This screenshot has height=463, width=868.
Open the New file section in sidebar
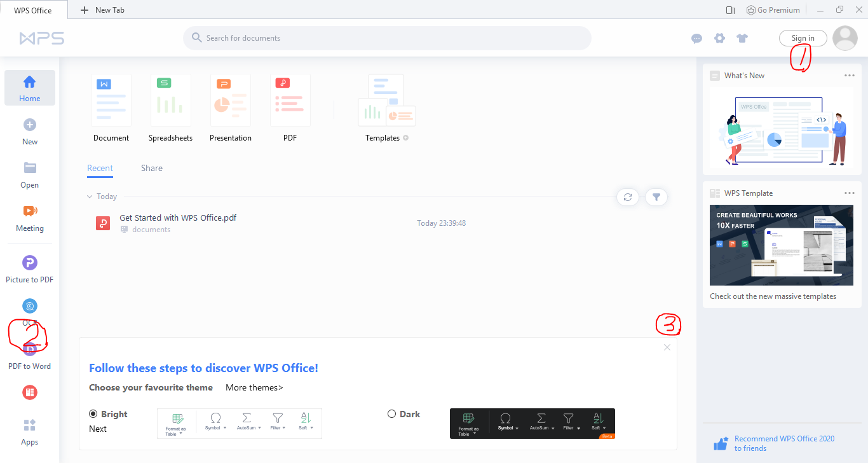coord(30,132)
